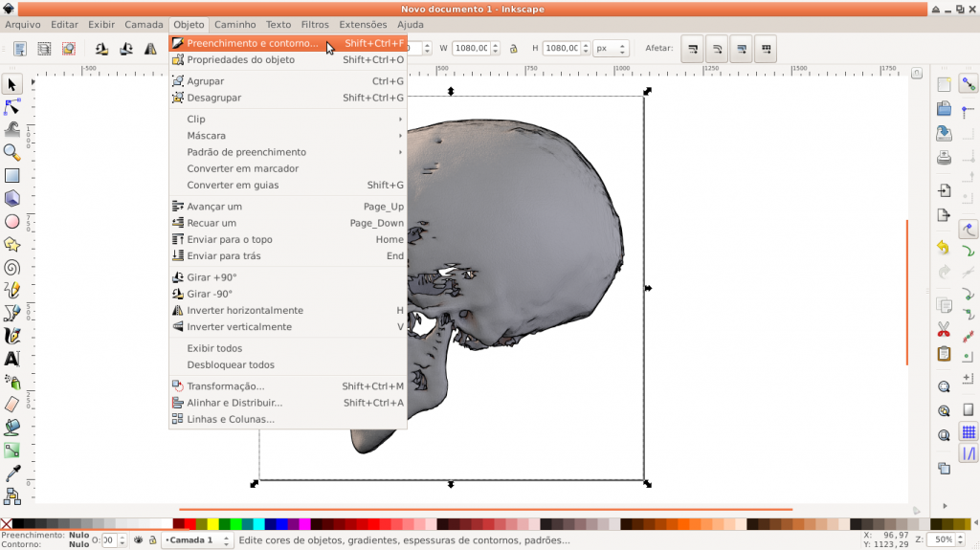Toggle move patterns affect button
980x550 pixels.
(766, 48)
